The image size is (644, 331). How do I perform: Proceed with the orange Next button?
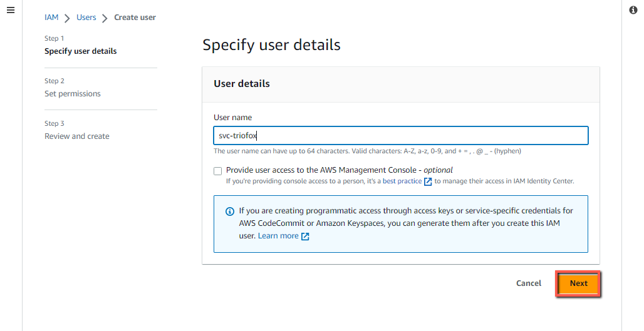578,283
